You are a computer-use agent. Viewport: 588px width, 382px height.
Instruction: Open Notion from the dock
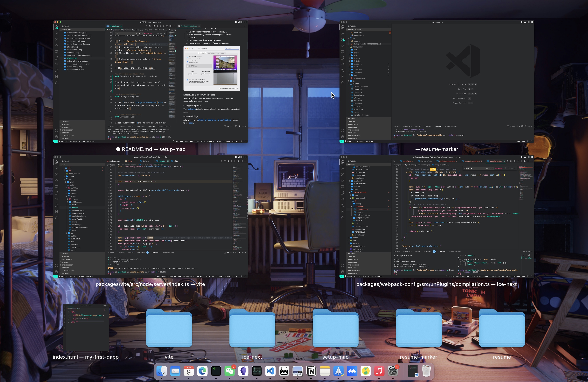pos(311,371)
